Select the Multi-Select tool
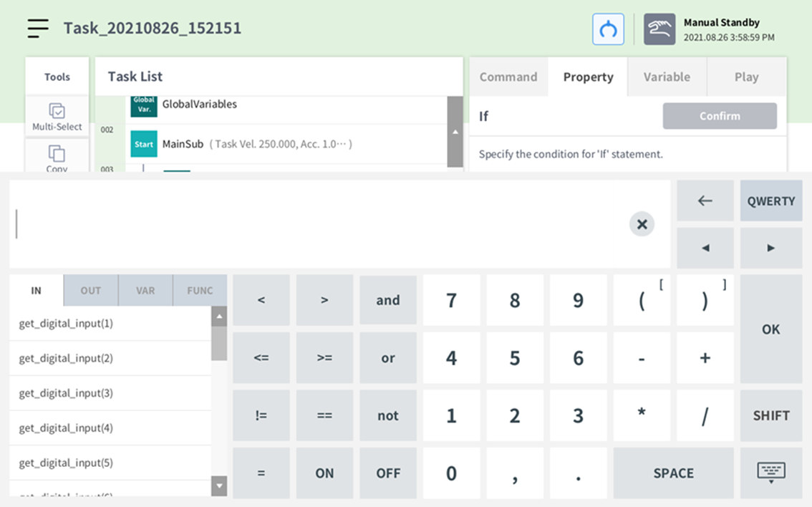812x507 pixels. [x=57, y=117]
